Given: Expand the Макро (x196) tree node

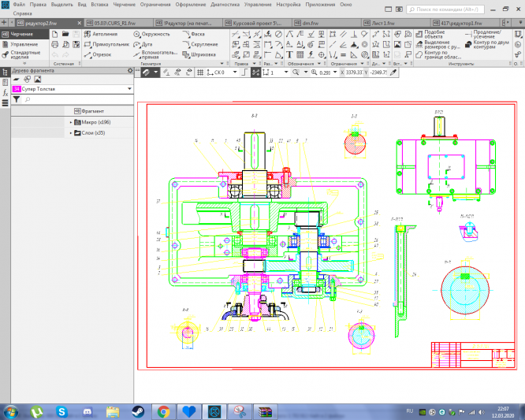Looking at the screenshot, I should [70, 122].
